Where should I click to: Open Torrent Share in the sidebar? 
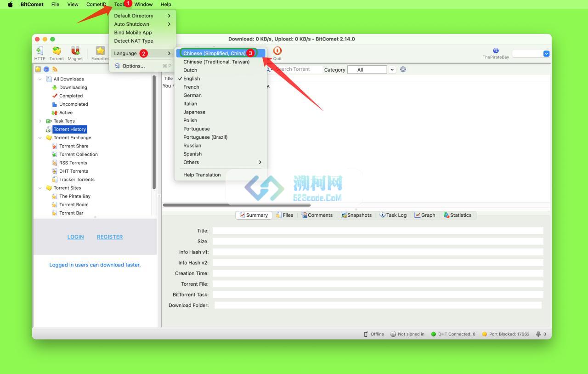tap(73, 146)
